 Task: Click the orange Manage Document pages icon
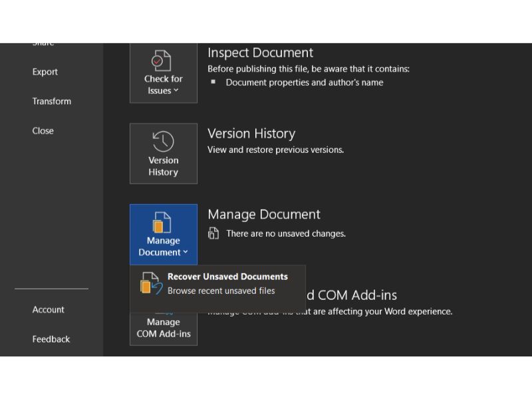click(x=163, y=223)
